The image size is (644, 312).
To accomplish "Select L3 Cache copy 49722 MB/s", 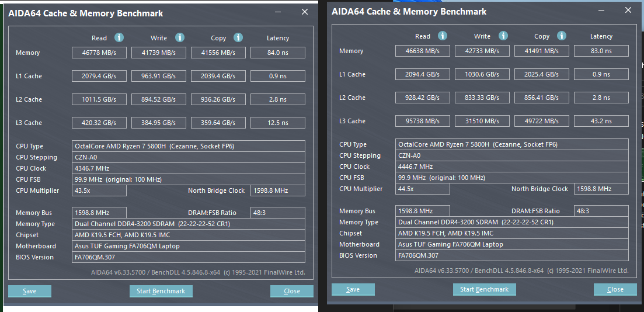I will [541, 122].
